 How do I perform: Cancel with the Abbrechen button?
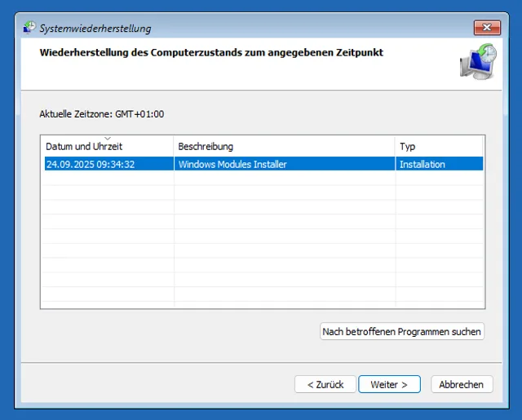[x=462, y=384]
